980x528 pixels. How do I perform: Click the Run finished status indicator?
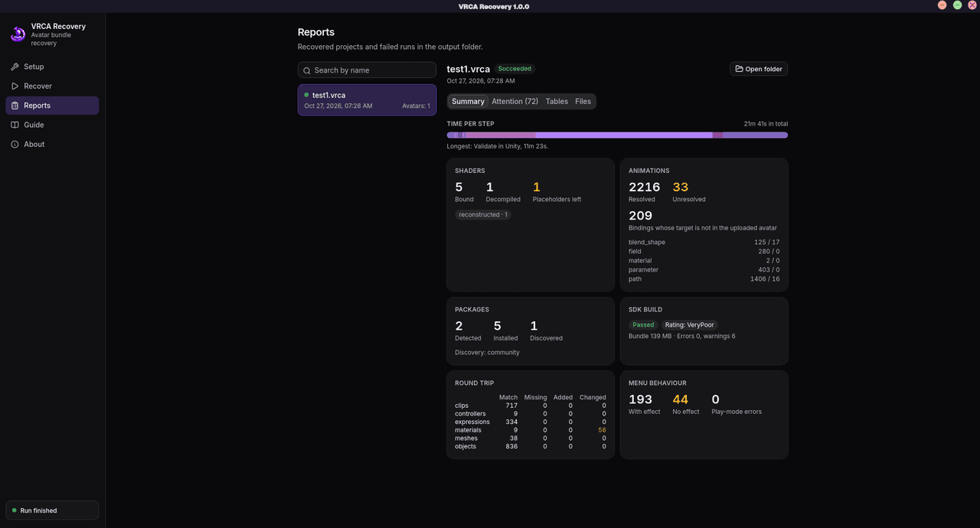click(52, 510)
